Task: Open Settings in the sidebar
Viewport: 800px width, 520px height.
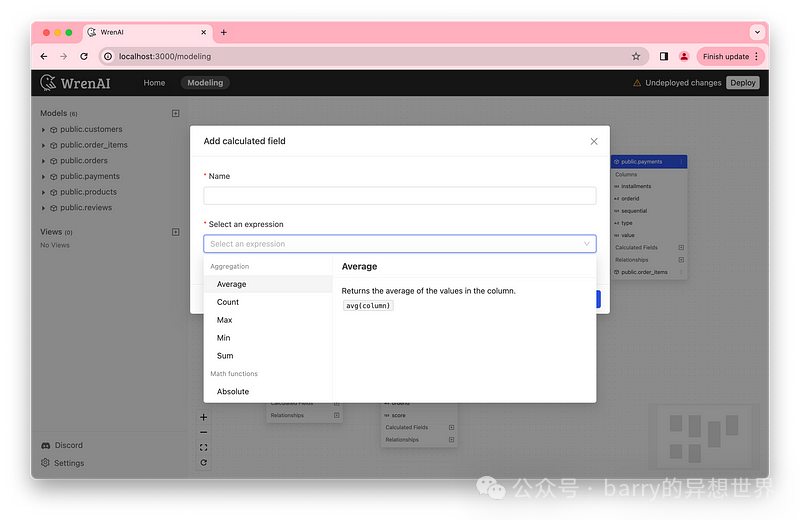Action: (x=69, y=463)
